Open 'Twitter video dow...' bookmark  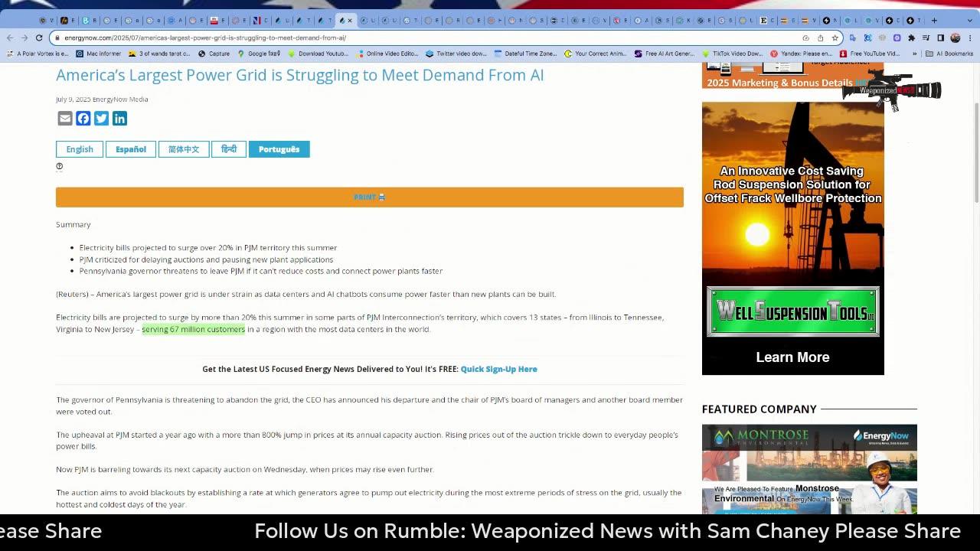[456, 54]
